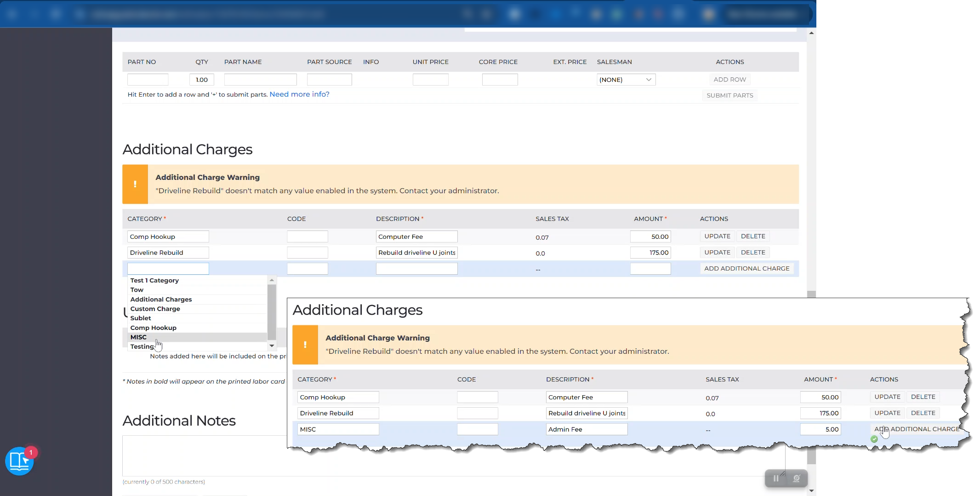Expand the Salesman (NONE) dropdown
This screenshot has height=496, width=980.
[626, 80]
